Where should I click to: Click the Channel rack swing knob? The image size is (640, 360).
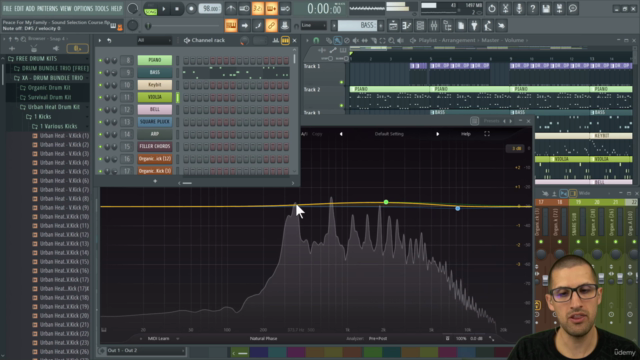coord(244,40)
